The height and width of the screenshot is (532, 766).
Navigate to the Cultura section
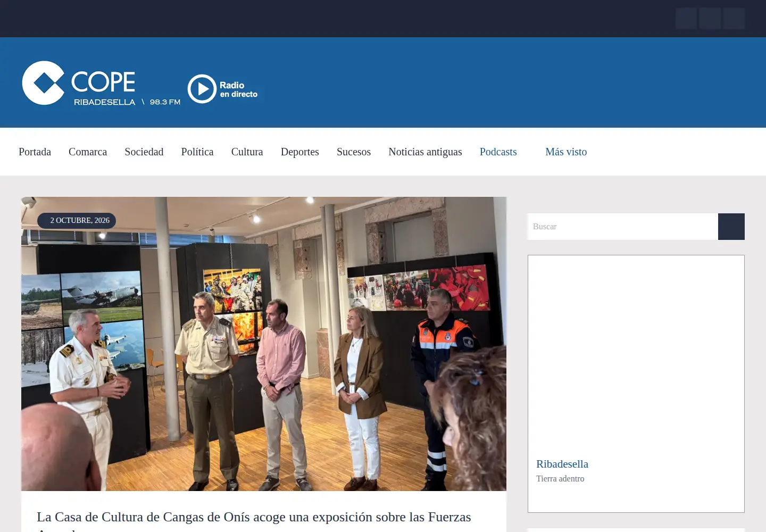pos(247,152)
